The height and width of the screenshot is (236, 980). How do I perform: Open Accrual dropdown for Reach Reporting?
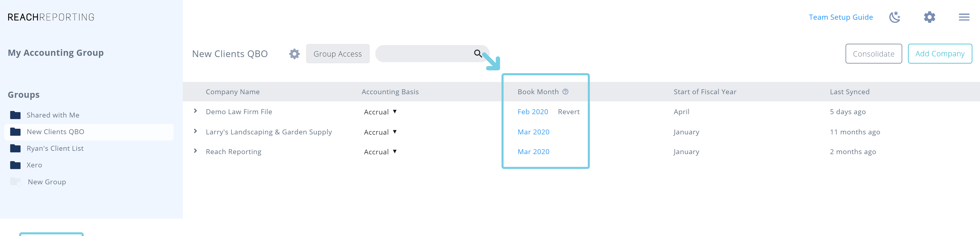tap(380, 152)
